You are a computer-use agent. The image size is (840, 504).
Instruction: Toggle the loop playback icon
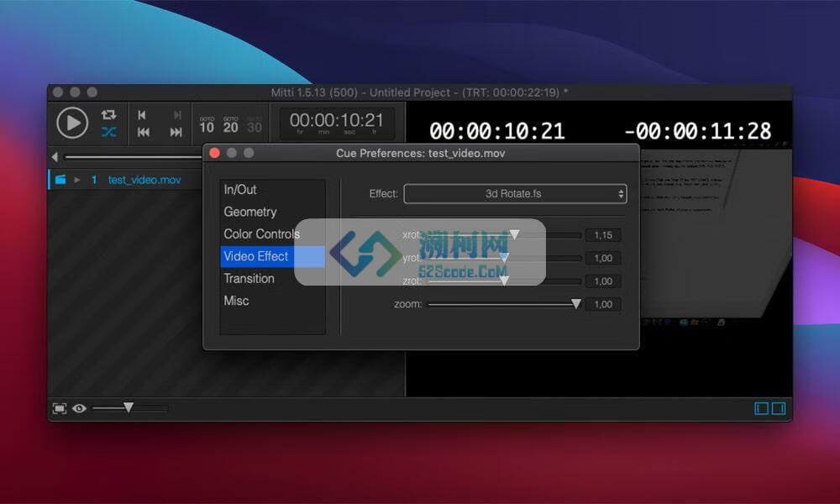pyautogui.click(x=108, y=114)
